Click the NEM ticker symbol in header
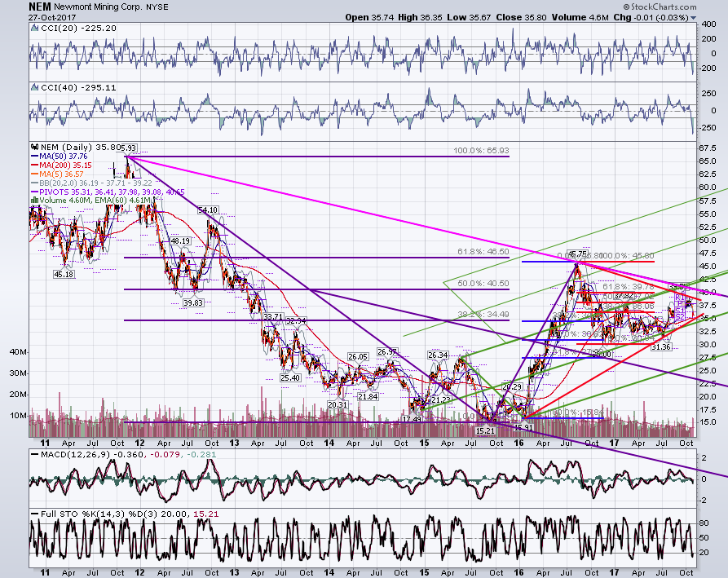Image resolution: width=728 pixels, height=578 pixels. coord(39,7)
